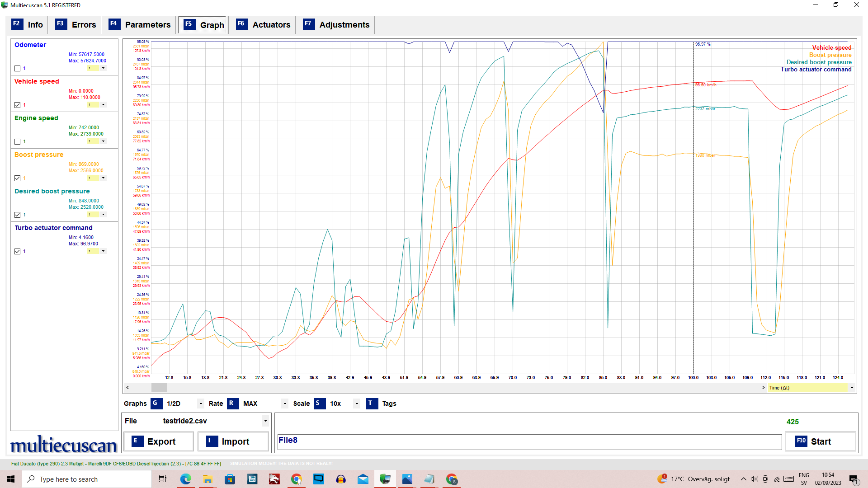Image resolution: width=868 pixels, height=488 pixels.
Task: Open the Engine speed scale dropdown
Action: pos(103,141)
